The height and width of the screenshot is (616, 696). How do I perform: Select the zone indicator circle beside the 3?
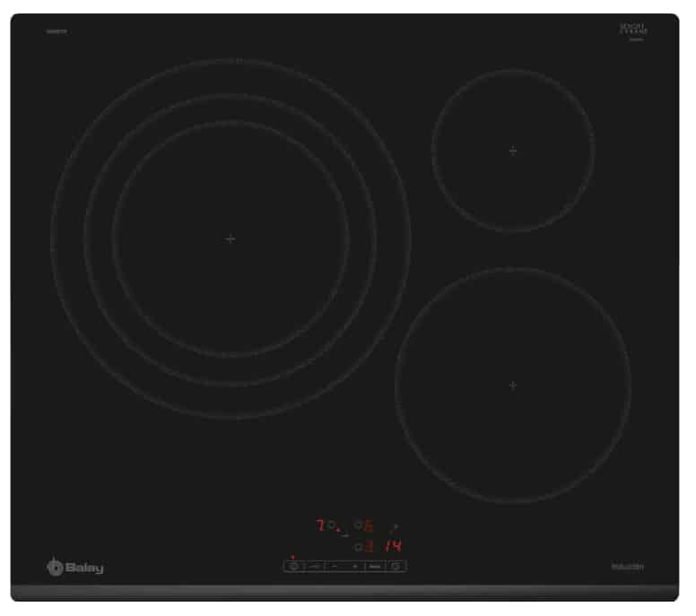[x=357, y=546]
